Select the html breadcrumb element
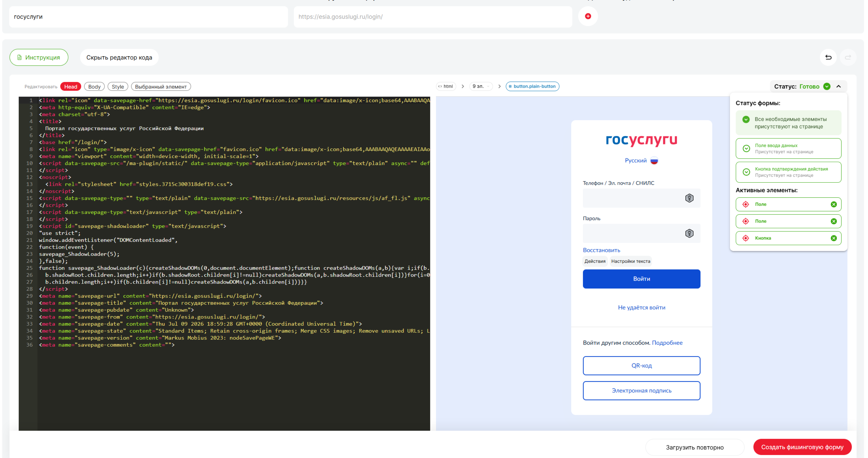The width and height of the screenshot is (868, 458). tap(446, 86)
